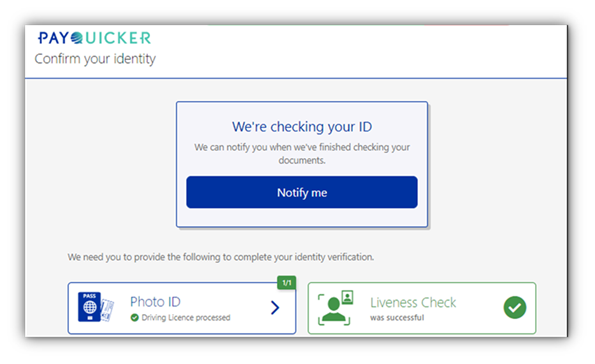
Task: Click the Driving Licence processed status text
Action: pyautogui.click(x=186, y=318)
